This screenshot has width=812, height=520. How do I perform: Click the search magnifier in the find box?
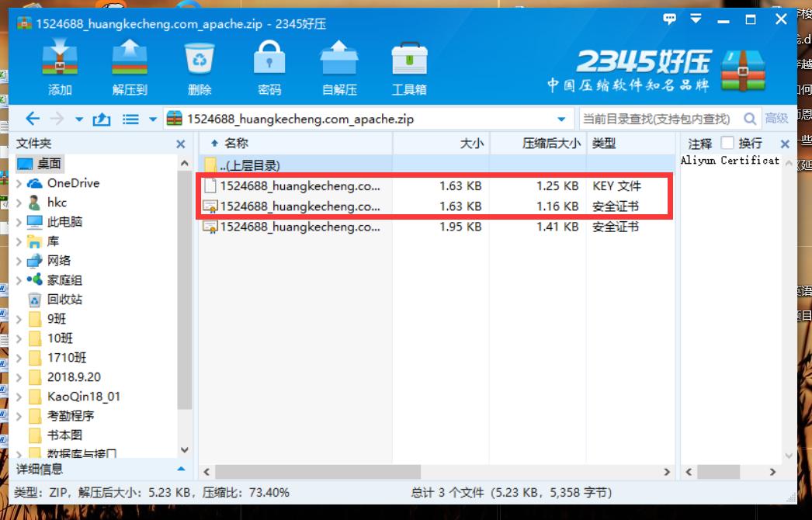coord(749,119)
